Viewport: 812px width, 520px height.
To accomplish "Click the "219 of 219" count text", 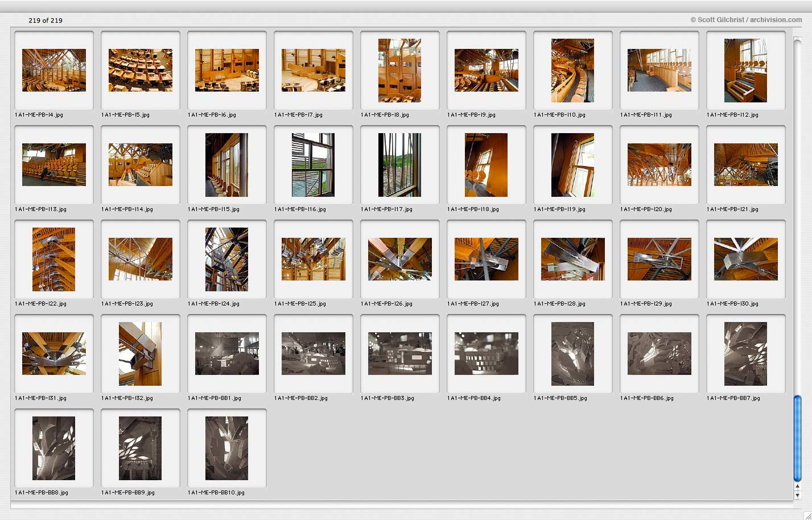I will tap(46, 20).
